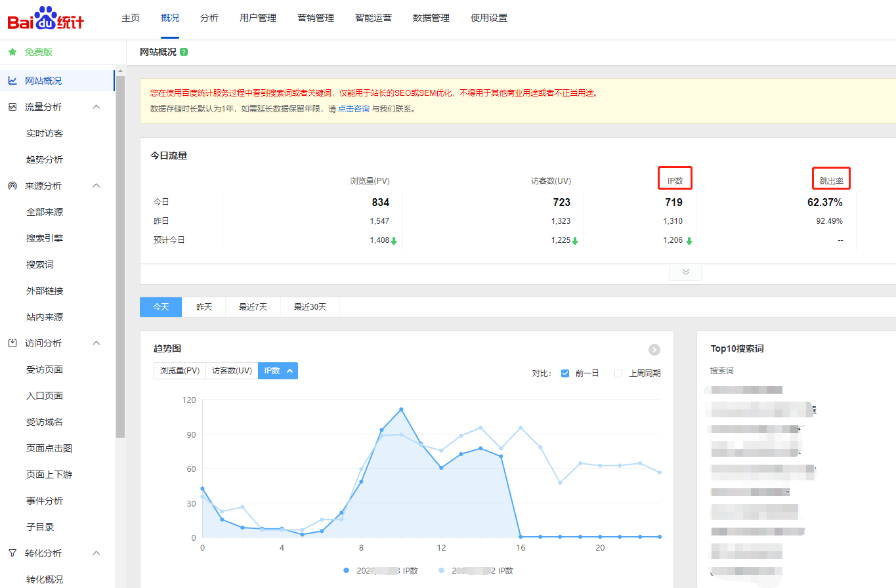
Task: Switch to the 最近7天 date tab
Action: coord(253,307)
